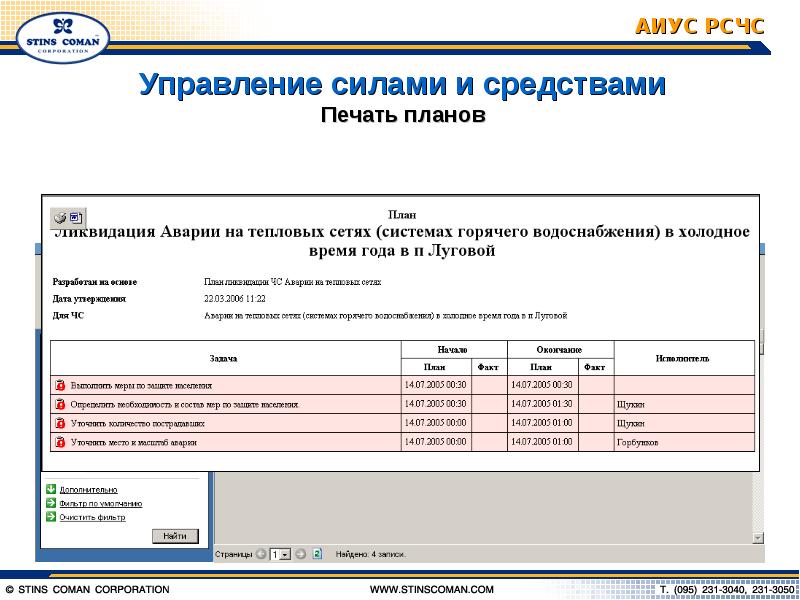Export the plan via the Word icon
This screenshot has width=800, height=600.
pyautogui.click(x=76, y=218)
